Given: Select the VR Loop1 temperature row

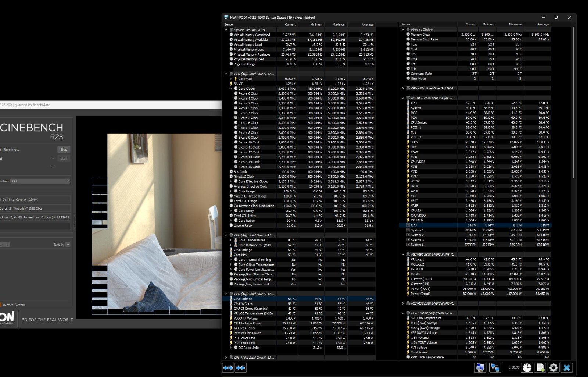Looking at the screenshot, I should (476, 259).
